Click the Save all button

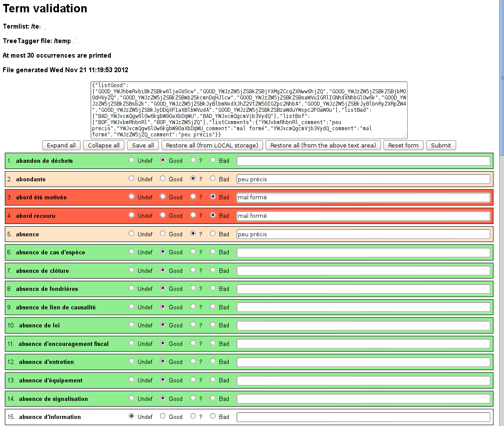[142, 145]
